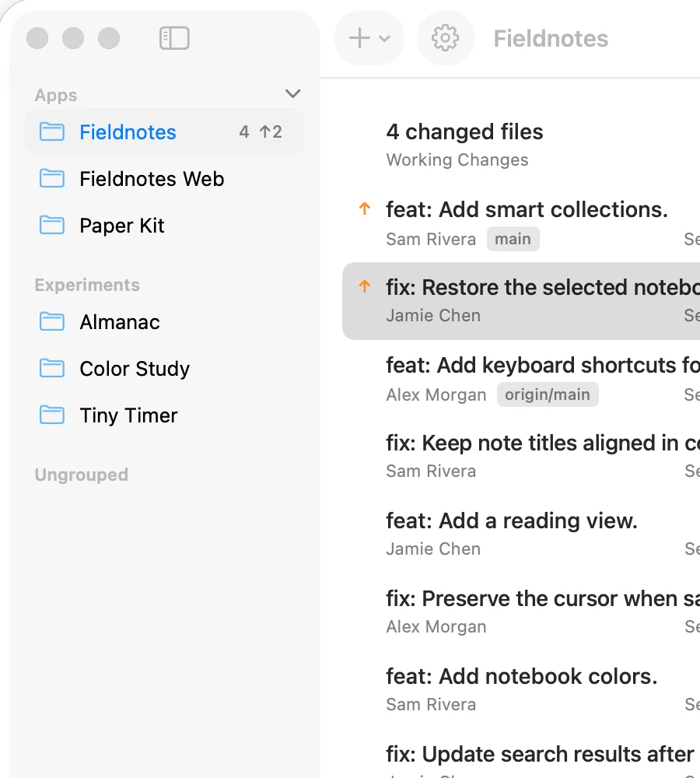
Task: Click the Fieldnotes folder icon
Action: pyautogui.click(x=52, y=132)
